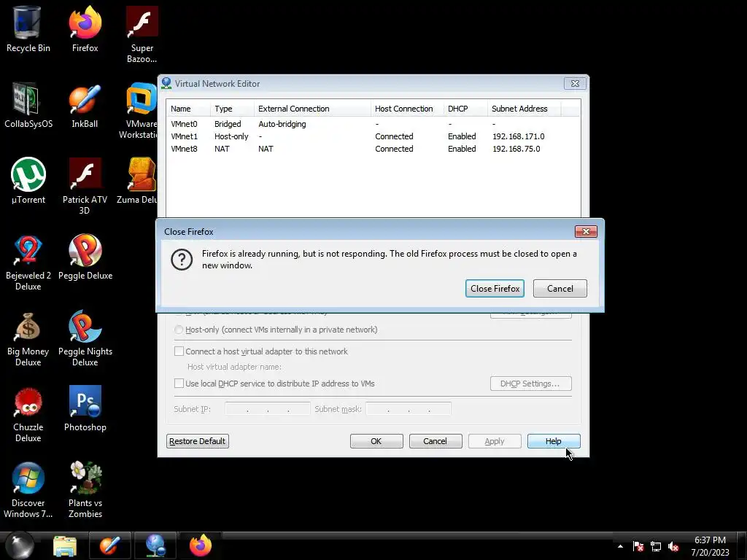
Task: Close the Close Firefox dialog with red X
Action: pyautogui.click(x=586, y=231)
